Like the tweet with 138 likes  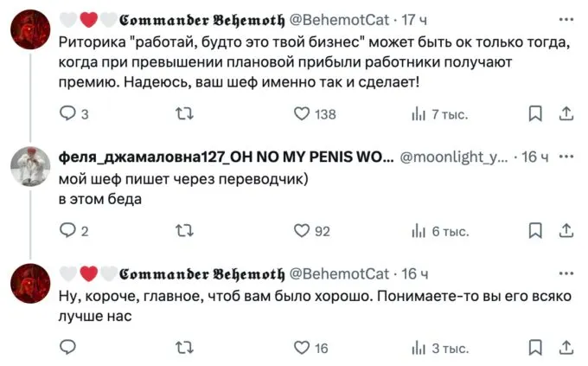click(302, 113)
